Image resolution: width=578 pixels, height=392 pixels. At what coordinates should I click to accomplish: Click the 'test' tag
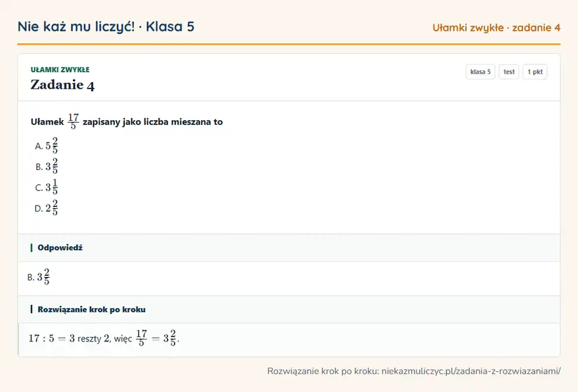[x=508, y=72]
